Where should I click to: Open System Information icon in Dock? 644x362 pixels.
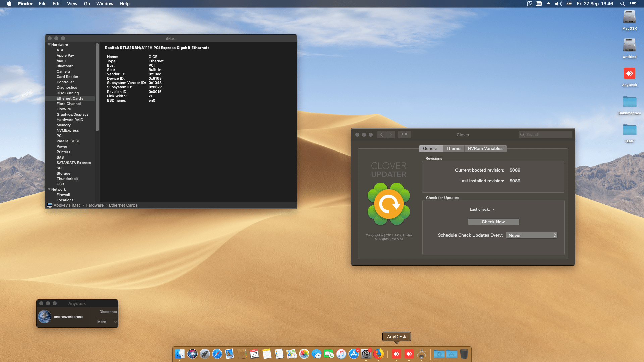tap(421, 354)
